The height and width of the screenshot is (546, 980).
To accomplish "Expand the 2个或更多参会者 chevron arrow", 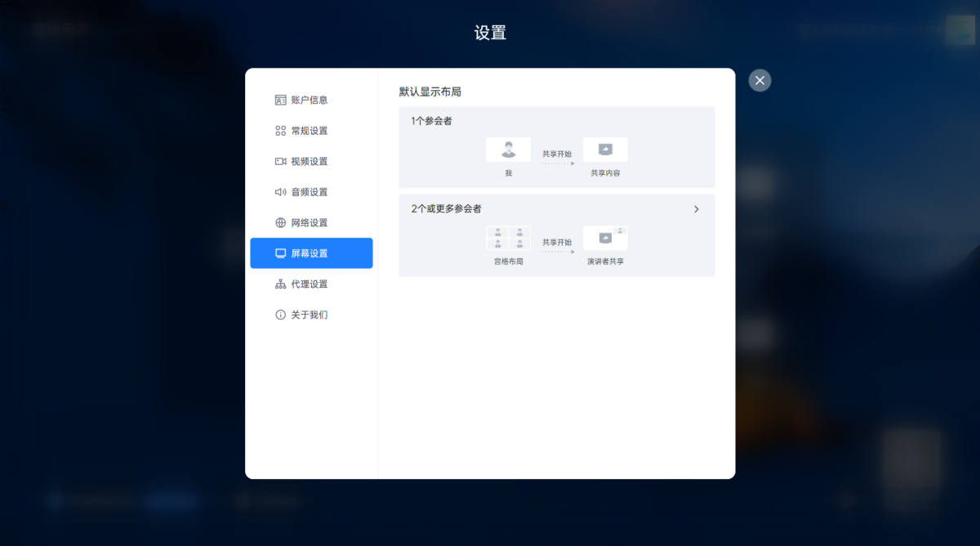I will tap(696, 209).
